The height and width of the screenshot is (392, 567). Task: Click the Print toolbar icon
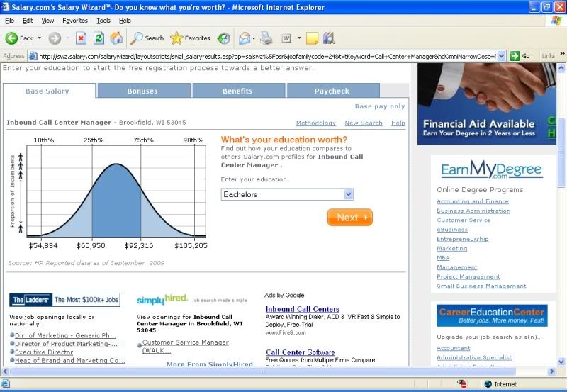coord(266,38)
